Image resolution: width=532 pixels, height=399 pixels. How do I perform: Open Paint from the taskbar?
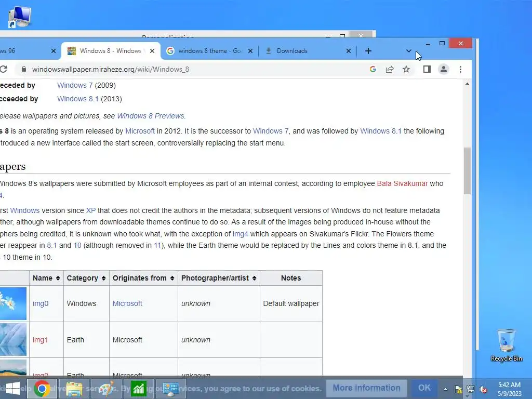106,389
